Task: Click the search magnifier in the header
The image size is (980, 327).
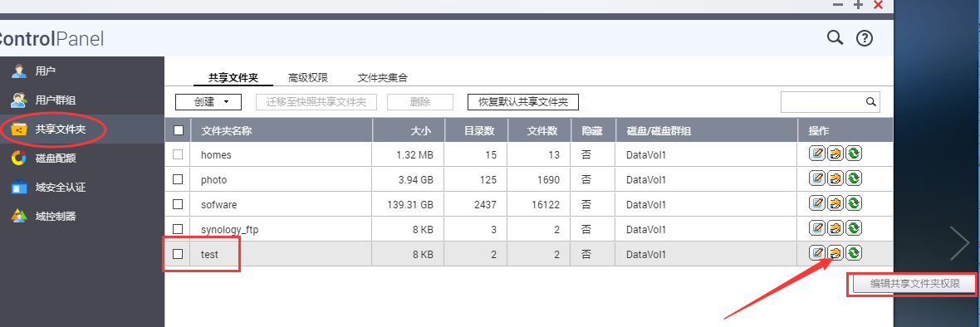Action: coord(835,38)
